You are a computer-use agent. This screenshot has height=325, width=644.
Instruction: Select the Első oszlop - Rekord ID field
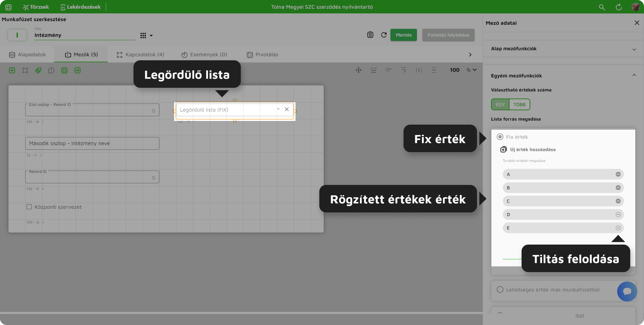click(x=92, y=110)
